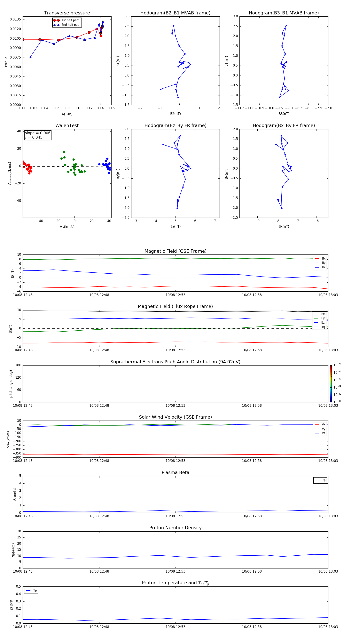Viewport: 351px width, 644px height.
Task: Click the pitch angle distribution color bar
Action: click(331, 384)
